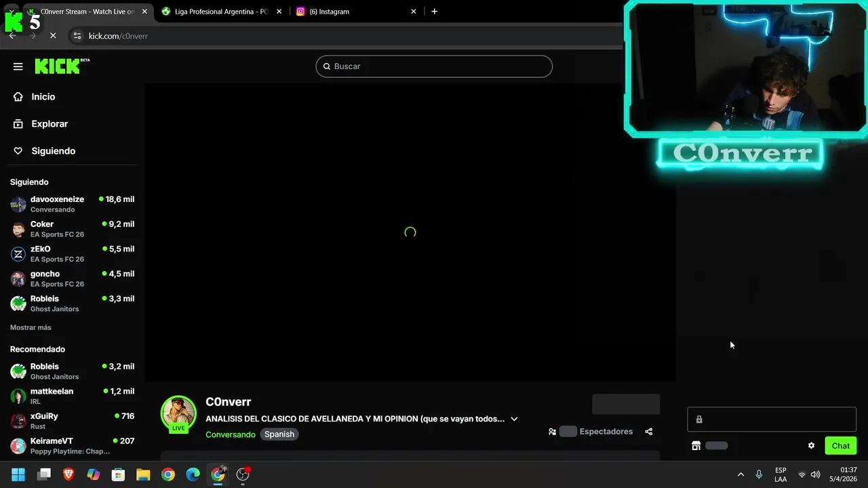Click the Espectadores viewers icon

coord(552,432)
